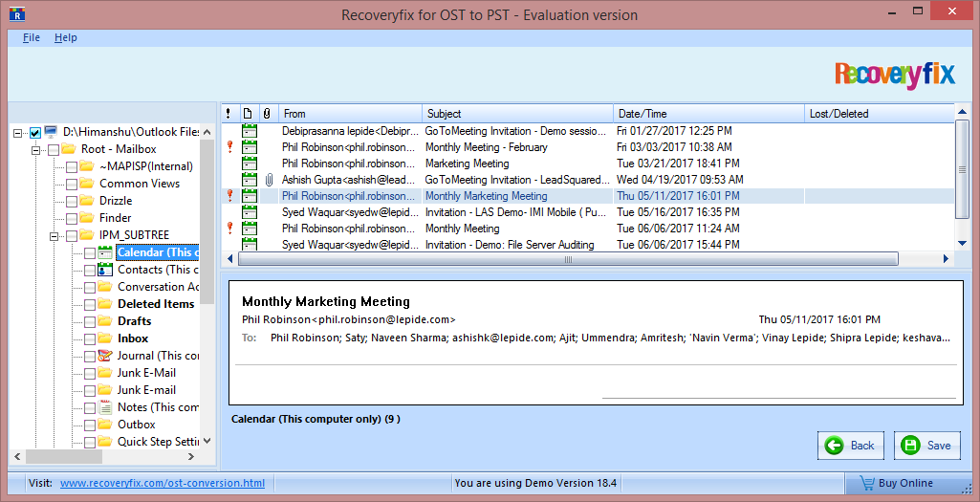This screenshot has height=502, width=980.
Task: Click the green arrow icon on Back button
Action: click(x=834, y=446)
